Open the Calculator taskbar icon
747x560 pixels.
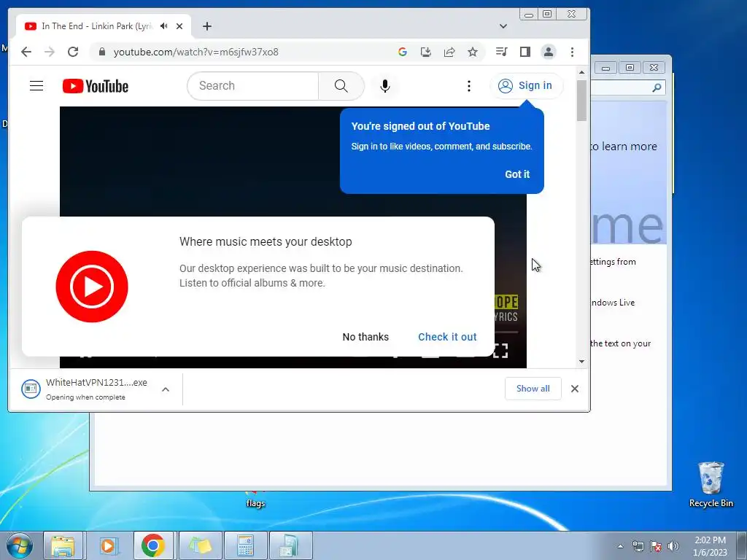pos(245,545)
